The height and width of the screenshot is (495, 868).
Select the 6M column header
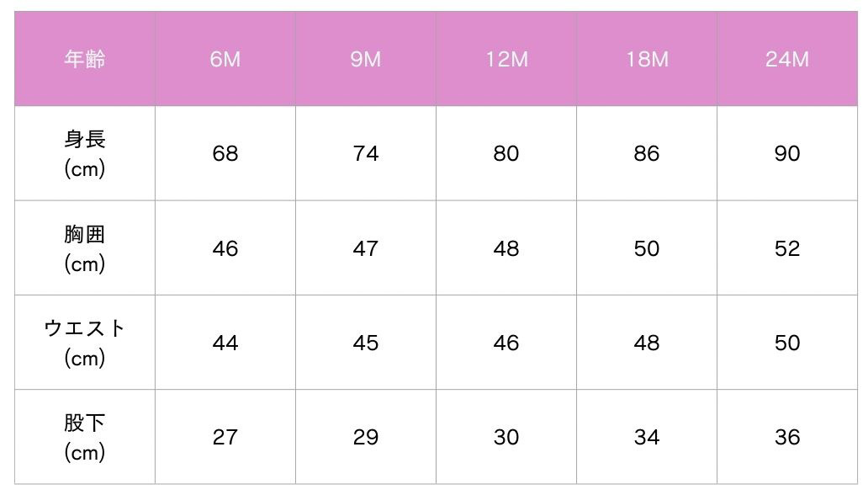pos(225,59)
